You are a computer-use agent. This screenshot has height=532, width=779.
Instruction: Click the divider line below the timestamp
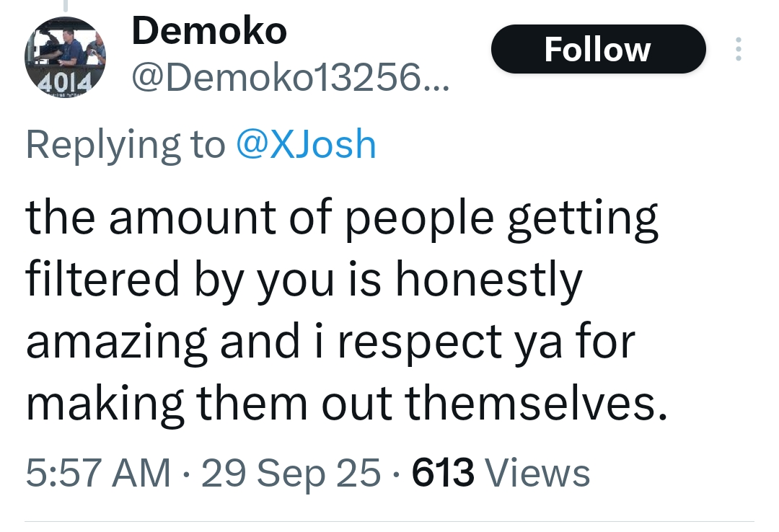pyautogui.click(x=389, y=521)
